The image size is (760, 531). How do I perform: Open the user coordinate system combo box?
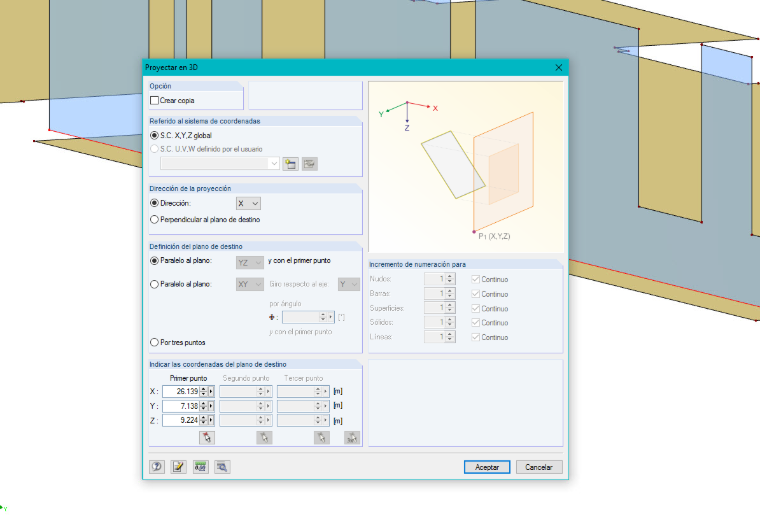click(220, 163)
